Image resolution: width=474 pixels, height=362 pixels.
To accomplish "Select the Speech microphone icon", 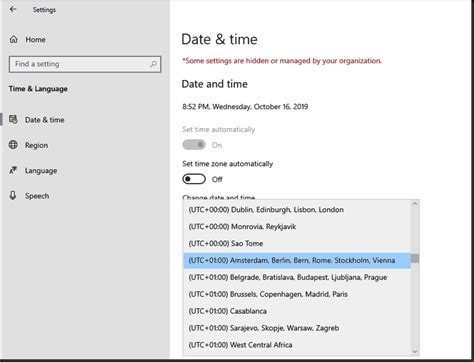I will pyautogui.click(x=13, y=195).
